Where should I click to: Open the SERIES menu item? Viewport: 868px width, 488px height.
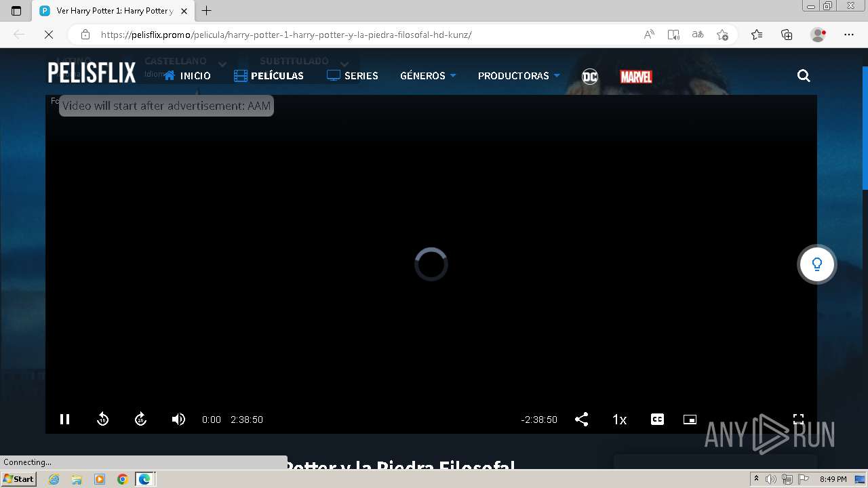[353, 76]
